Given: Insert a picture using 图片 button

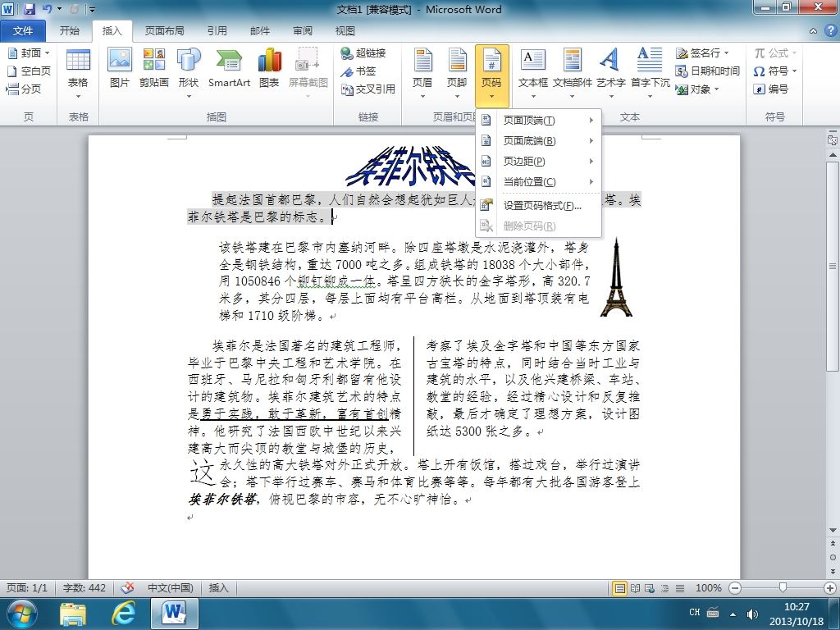Looking at the screenshot, I should 120,68.
